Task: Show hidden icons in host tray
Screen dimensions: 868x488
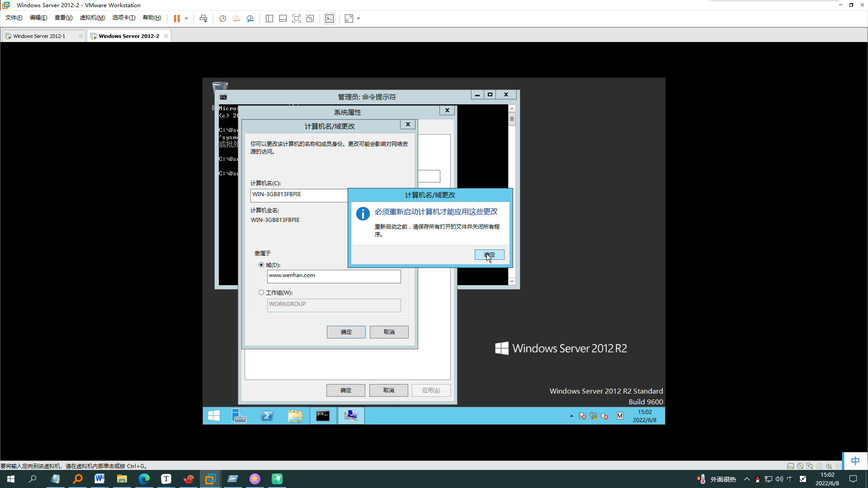Action: (x=747, y=479)
